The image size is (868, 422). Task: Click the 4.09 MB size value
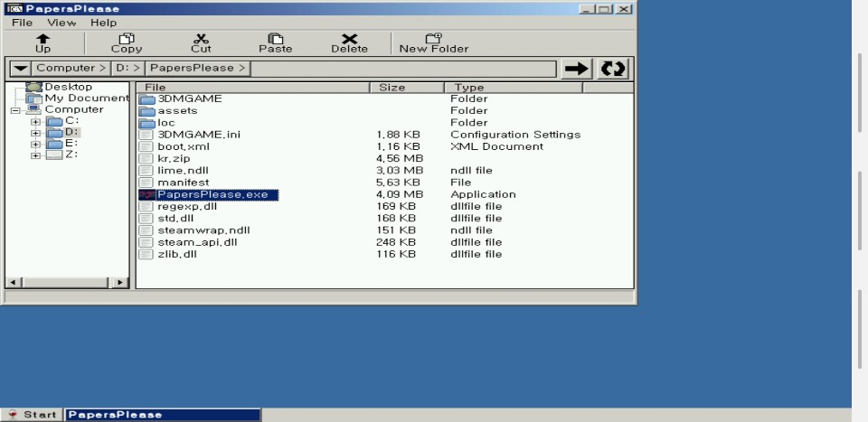click(400, 194)
